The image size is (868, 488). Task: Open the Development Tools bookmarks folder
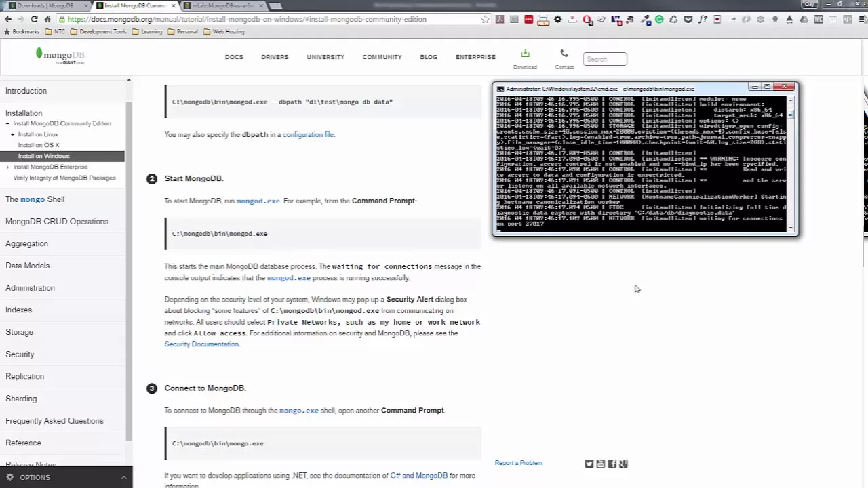99,31
